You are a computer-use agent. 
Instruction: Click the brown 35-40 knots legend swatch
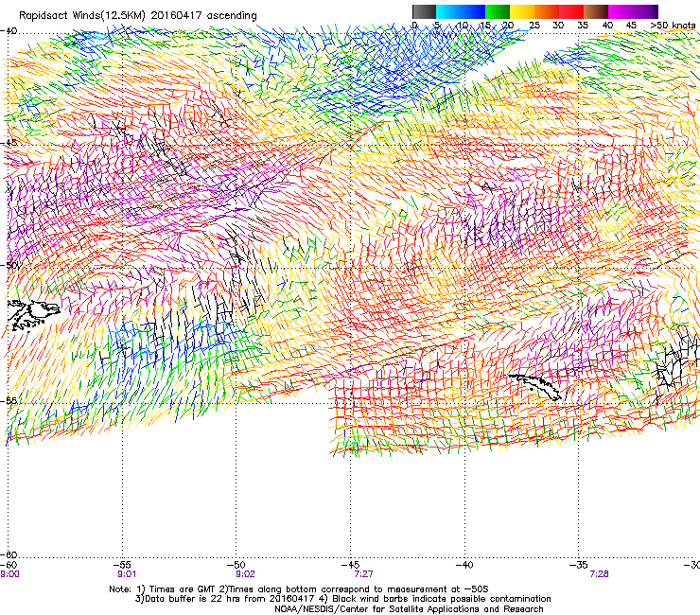596,11
